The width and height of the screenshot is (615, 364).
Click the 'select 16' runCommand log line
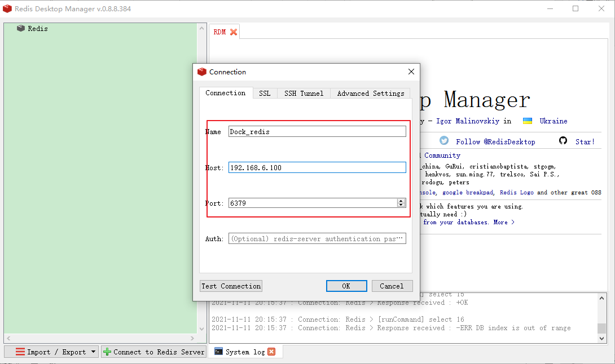click(x=338, y=319)
